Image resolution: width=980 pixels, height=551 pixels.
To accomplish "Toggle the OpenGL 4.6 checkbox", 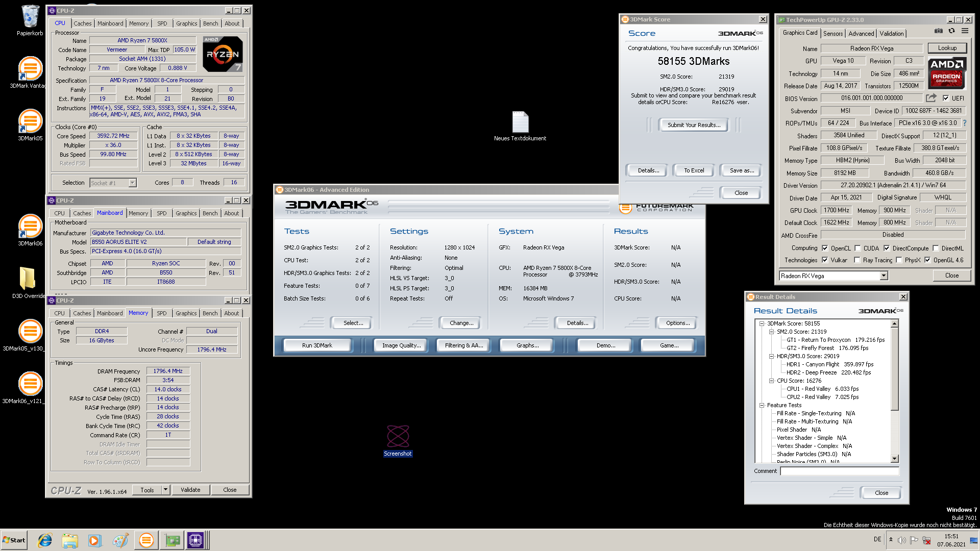I will [927, 260].
